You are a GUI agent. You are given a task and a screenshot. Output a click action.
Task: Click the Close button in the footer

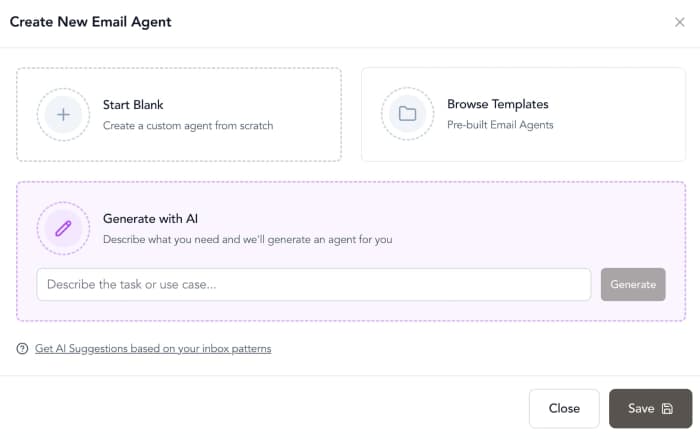point(564,408)
